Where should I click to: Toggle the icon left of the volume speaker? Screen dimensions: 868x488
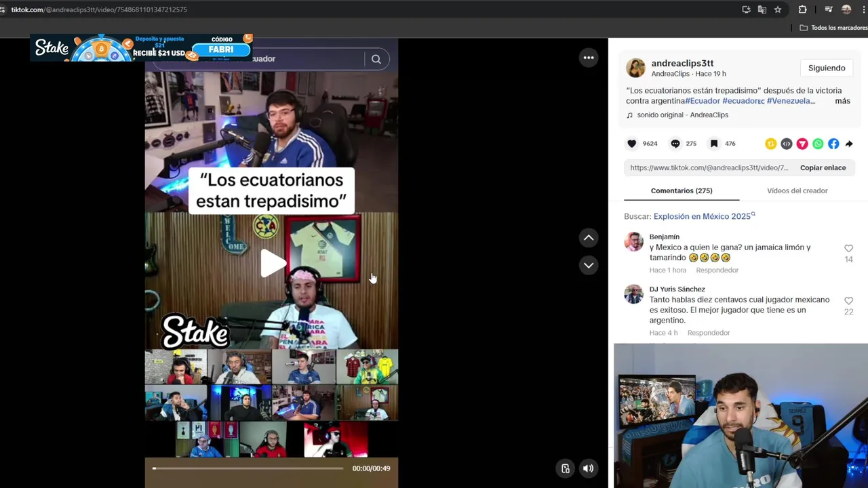point(566,468)
